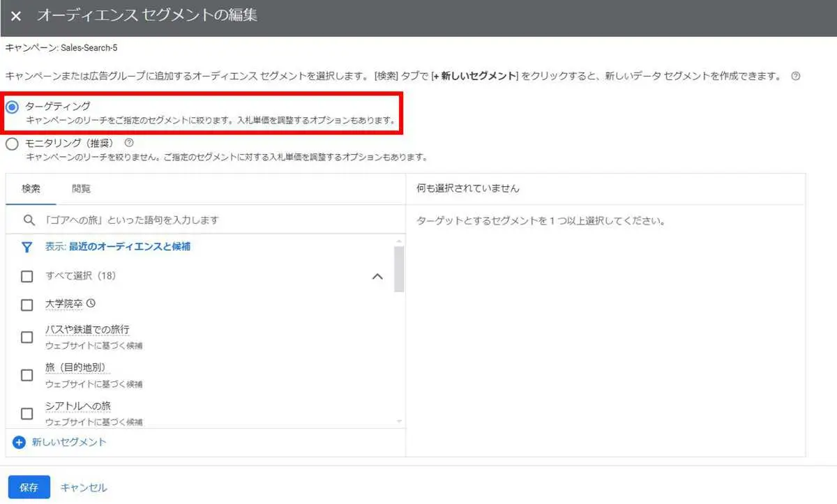Switch to the 検索 tab
The width and height of the screenshot is (837, 504).
pyautogui.click(x=29, y=188)
